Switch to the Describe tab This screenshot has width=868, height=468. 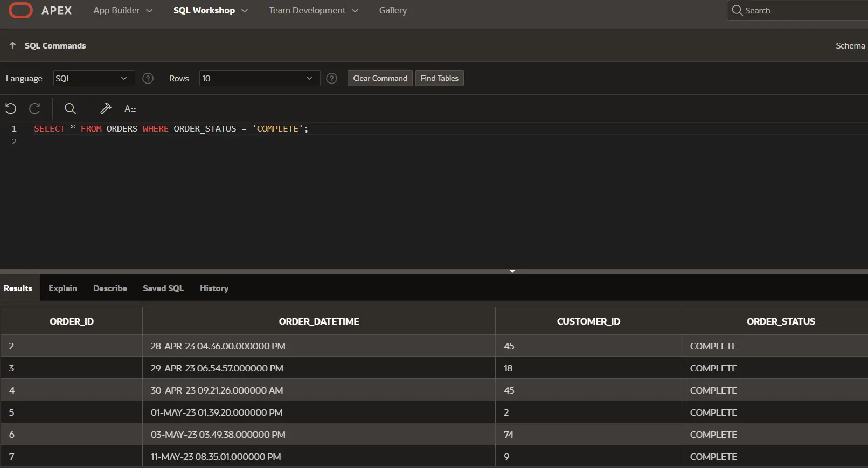(x=110, y=288)
